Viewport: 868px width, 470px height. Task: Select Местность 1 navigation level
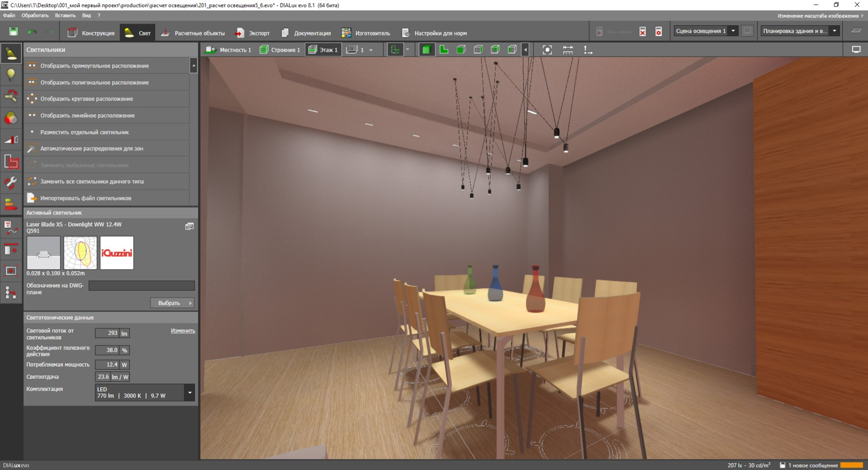228,50
